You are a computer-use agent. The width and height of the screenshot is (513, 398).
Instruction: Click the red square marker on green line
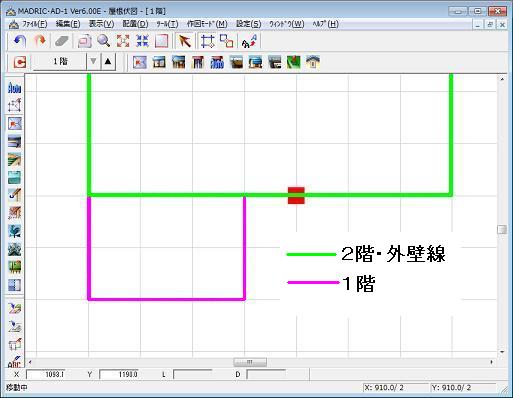[x=296, y=195]
